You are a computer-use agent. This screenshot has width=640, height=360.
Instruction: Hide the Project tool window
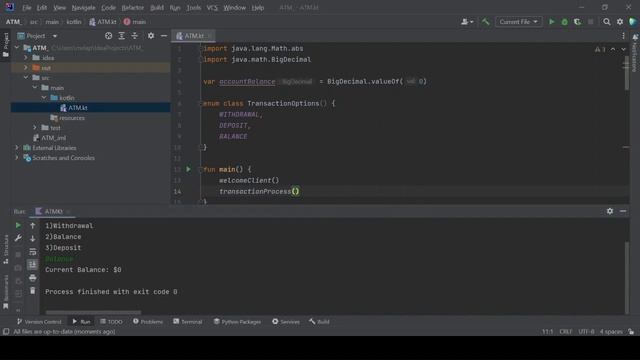click(164, 36)
